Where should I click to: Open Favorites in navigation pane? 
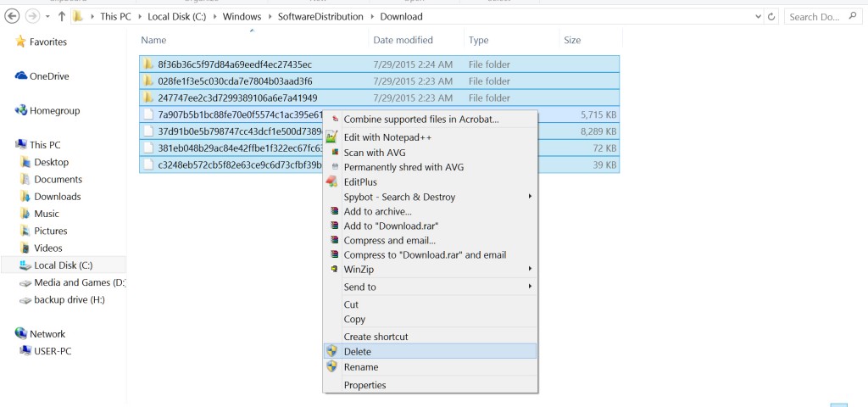(48, 42)
